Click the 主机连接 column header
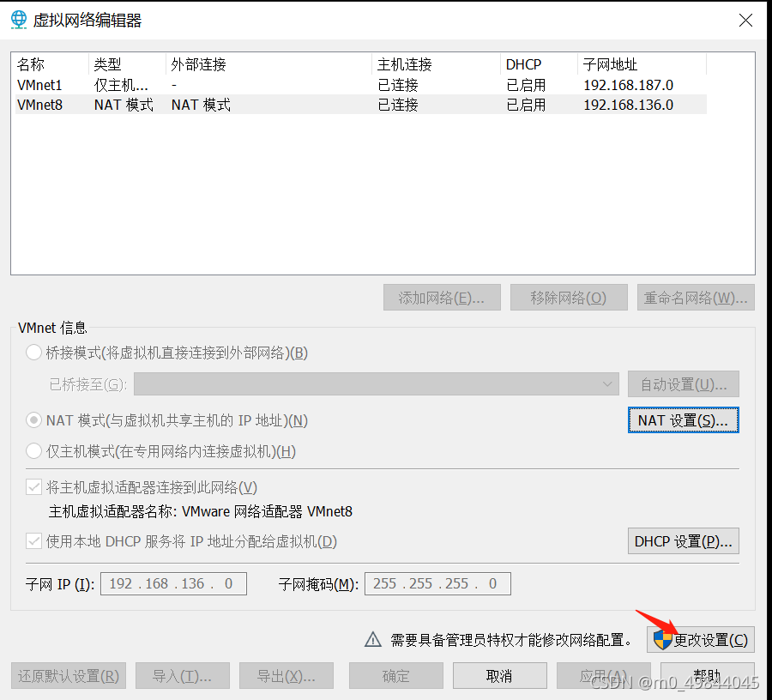 436,64
